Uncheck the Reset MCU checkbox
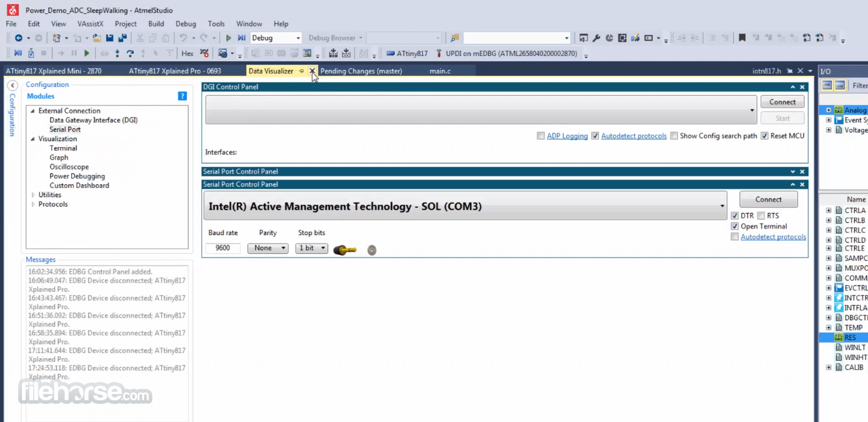 pyautogui.click(x=764, y=136)
